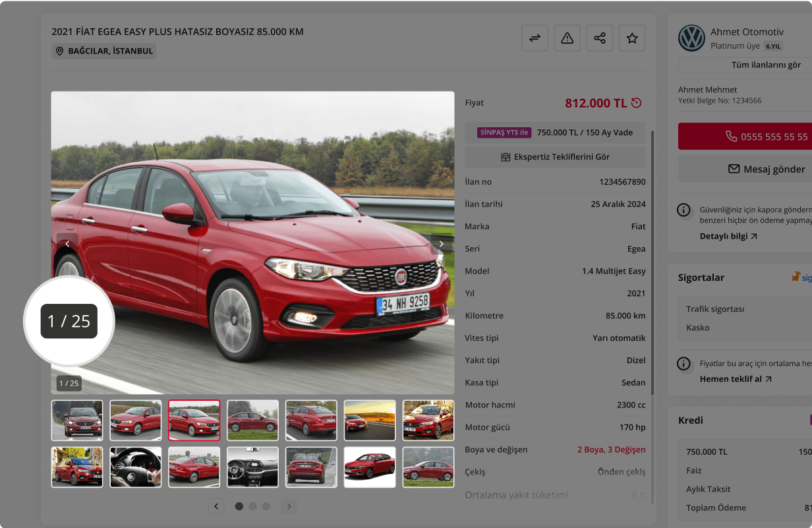Click the 85.000 km mileage value
This screenshot has height=528, width=812.
tap(625, 316)
